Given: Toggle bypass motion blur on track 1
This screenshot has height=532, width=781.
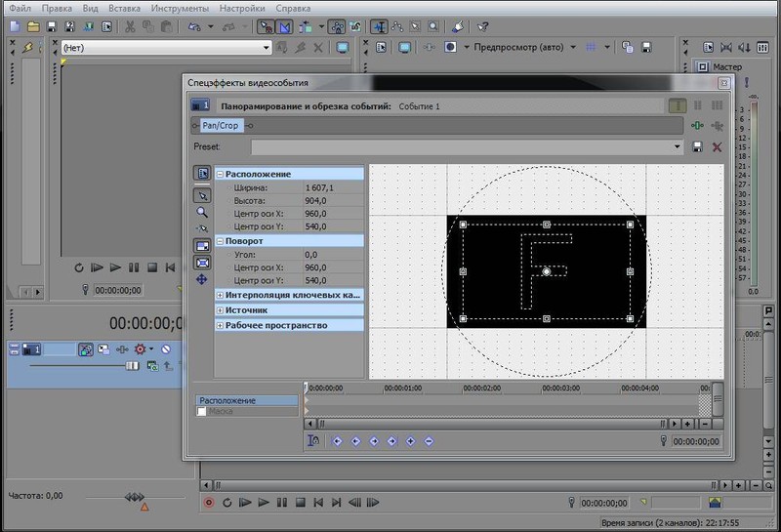Looking at the screenshot, I should 85,349.
